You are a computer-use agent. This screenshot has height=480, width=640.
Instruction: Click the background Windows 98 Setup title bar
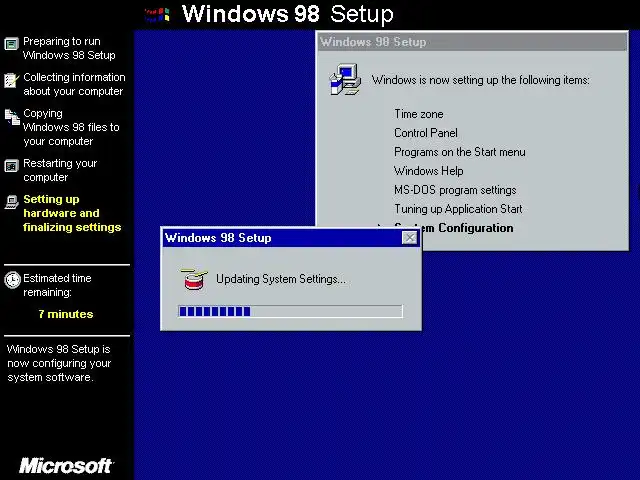[472, 42]
